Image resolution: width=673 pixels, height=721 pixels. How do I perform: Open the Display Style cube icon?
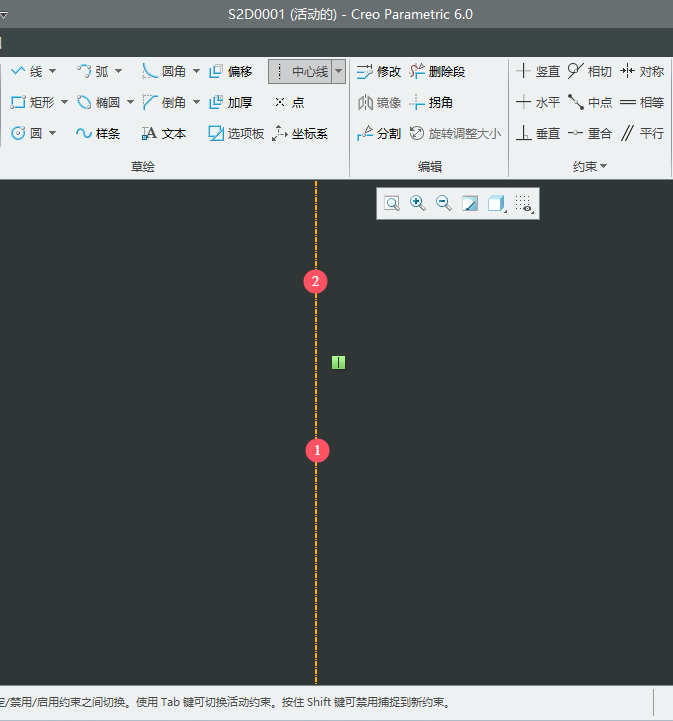(x=496, y=203)
